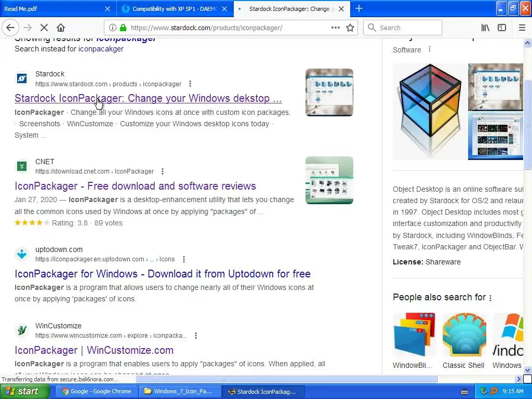532x399 pixels.
Task: Open the Stardock result thumbnail image
Action: (329, 92)
